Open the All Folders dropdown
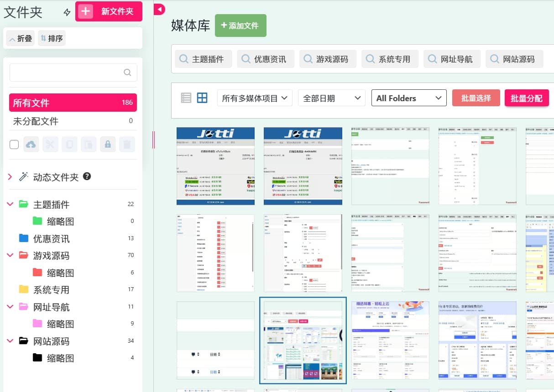554x392 pixels. [x=409, y=98]
